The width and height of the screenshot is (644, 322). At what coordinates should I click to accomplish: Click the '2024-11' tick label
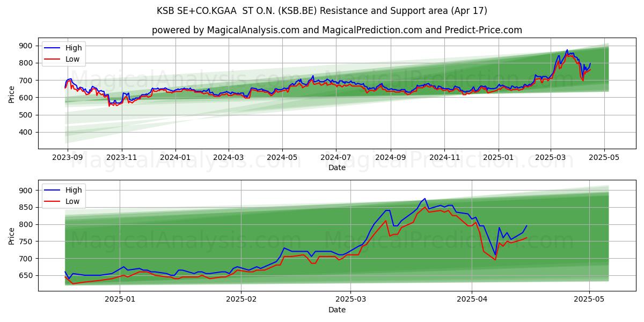[444, 158]
